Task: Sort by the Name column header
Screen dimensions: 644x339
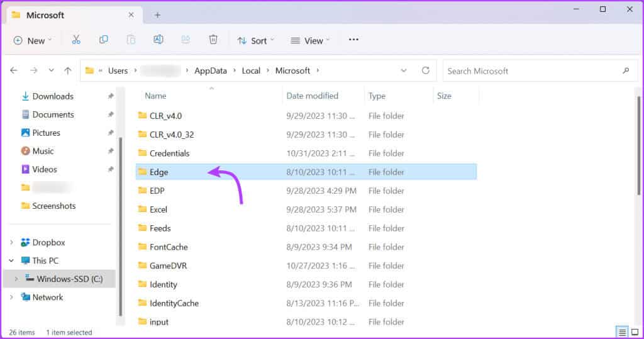Action: (156, 96)
